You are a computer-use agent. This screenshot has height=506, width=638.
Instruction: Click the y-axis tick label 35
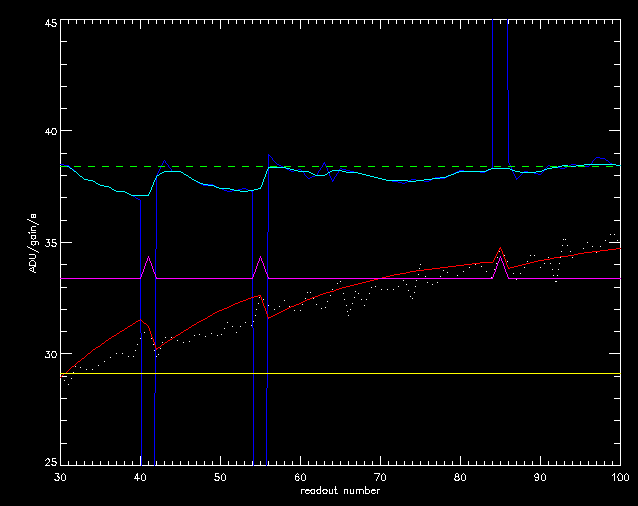[50, 242]
